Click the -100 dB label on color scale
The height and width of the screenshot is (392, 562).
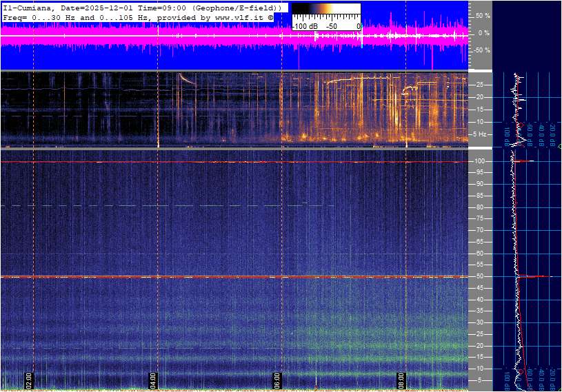(305, 26)
